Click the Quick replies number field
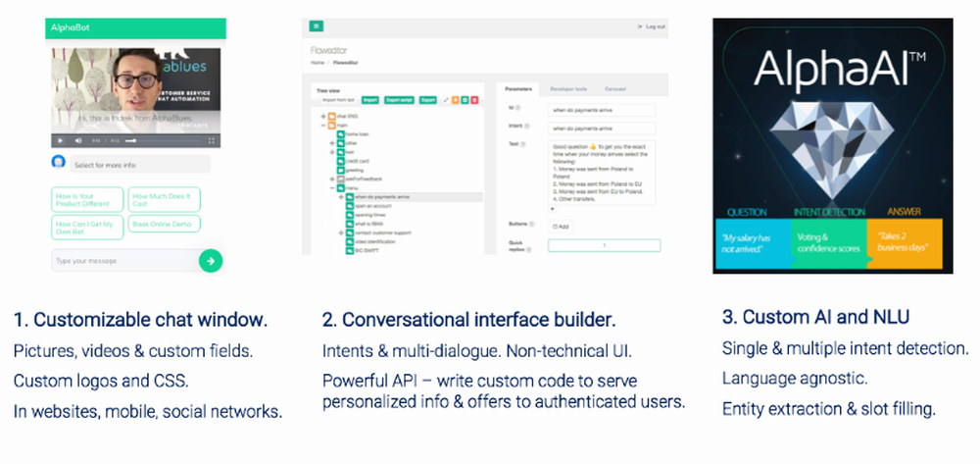This screenshot has height=464, width=980. point(605,246)
